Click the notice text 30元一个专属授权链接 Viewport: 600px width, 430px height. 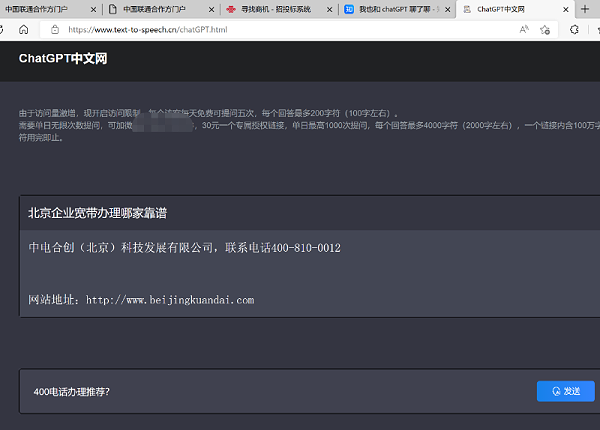[x=243, y=125]
